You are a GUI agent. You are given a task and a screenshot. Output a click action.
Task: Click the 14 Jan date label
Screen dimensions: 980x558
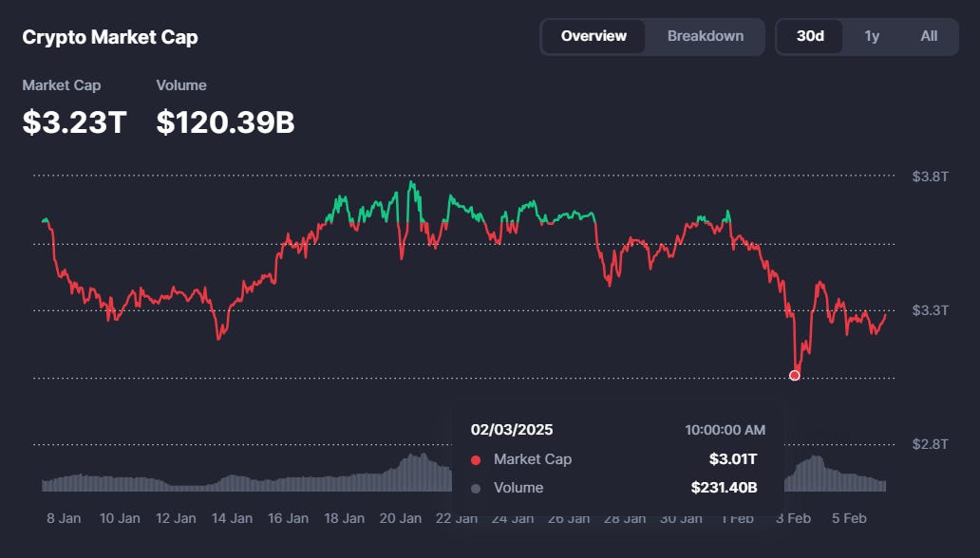coord(232,519)
